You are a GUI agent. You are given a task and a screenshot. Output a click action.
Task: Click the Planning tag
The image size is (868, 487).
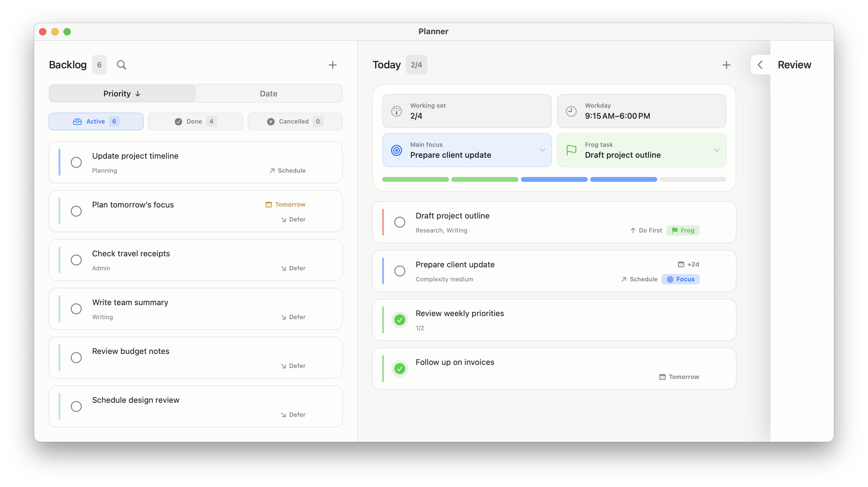[x=104, y=171]
